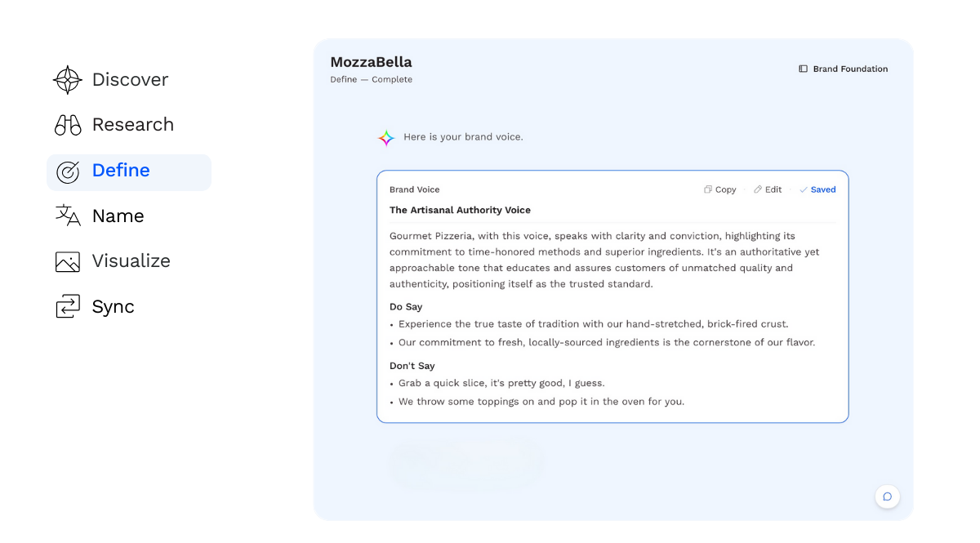Click the Visualize image icon
980x543 pixels.
click(68, 261)
